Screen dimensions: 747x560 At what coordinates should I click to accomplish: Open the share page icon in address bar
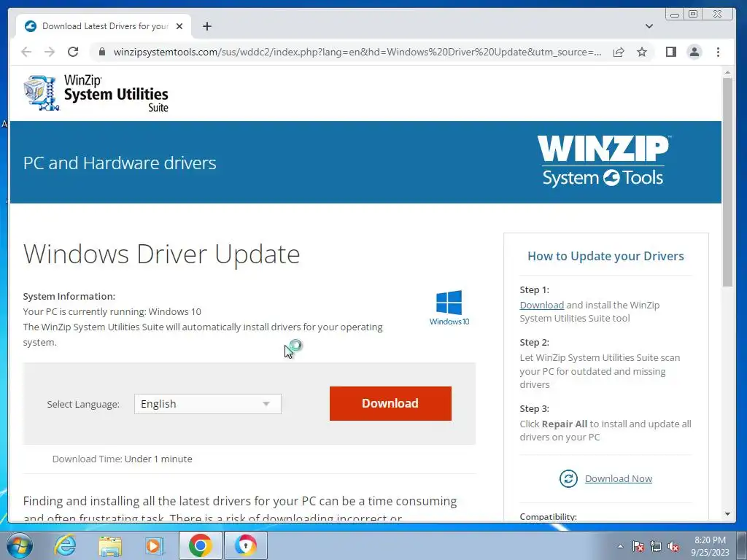[619, 52]
